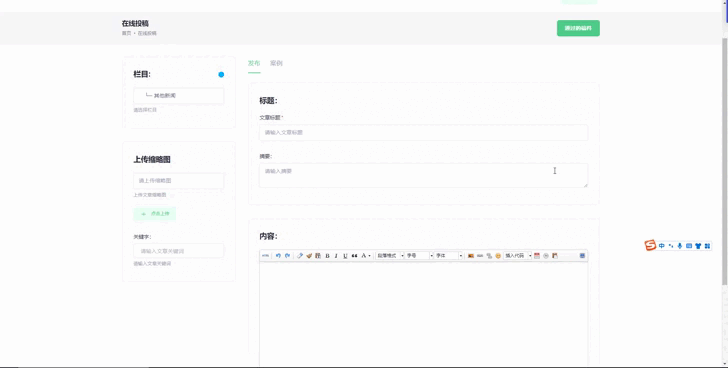The image size is (728, 368).
Task: Open Sogou soft keyboard
Action: coord(689,246)
